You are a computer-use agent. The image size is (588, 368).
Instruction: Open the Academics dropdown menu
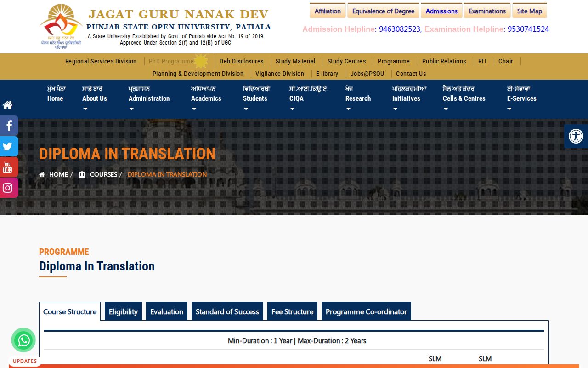click(206, 98)
